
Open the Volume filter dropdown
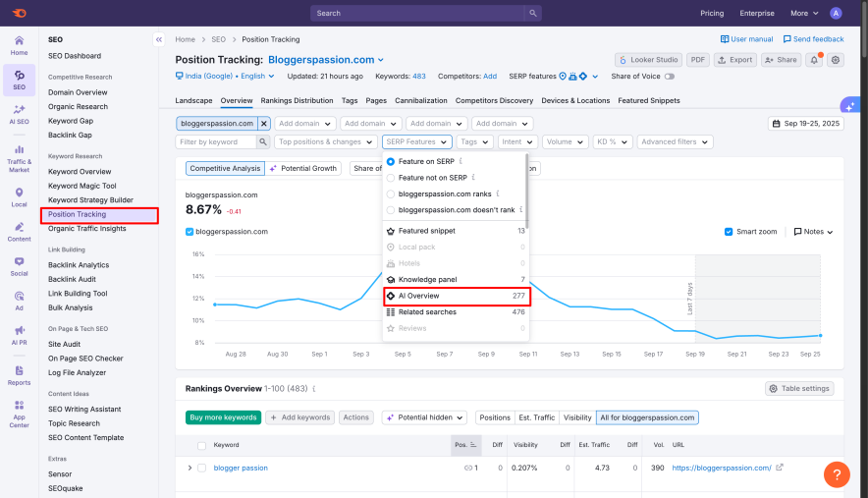(565, 141)
